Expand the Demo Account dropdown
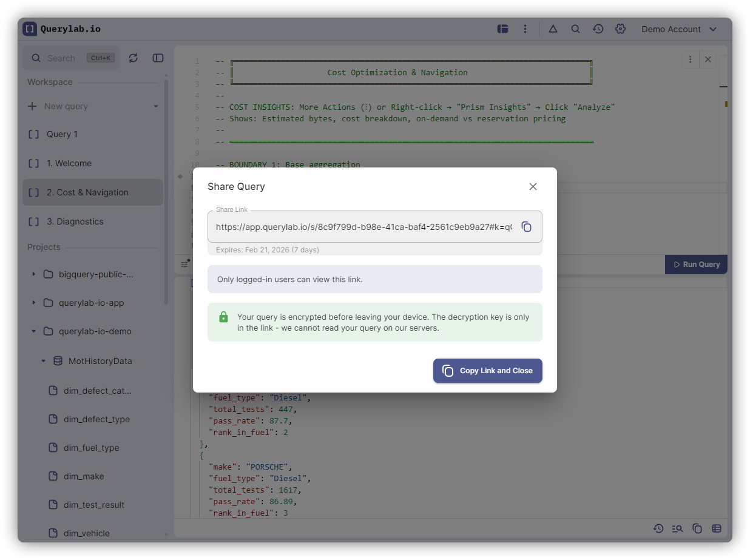Screen dimensions: 750x560 679,29
